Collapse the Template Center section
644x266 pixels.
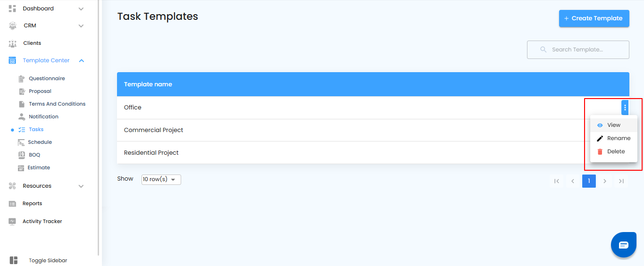pyautogui.click(x=82, y=61)
